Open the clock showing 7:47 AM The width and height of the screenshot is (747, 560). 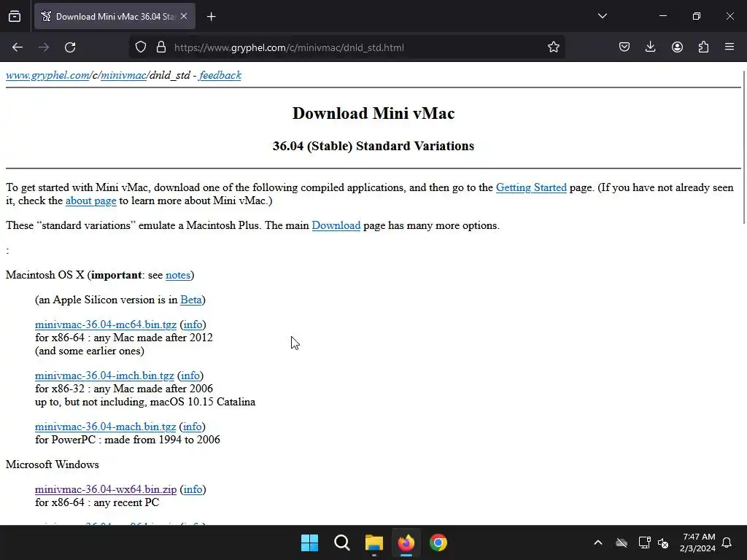pos(698,542)
